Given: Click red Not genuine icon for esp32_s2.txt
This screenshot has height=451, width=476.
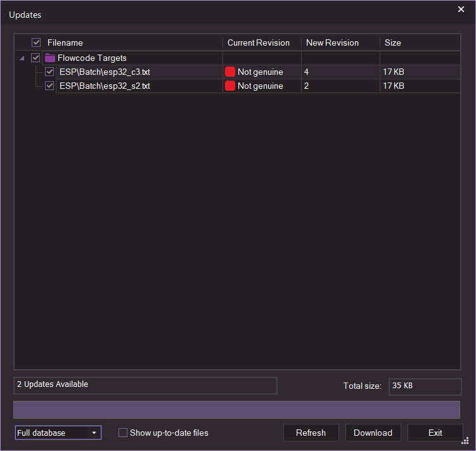Looking at the screenshot, I should click(230, 86).
